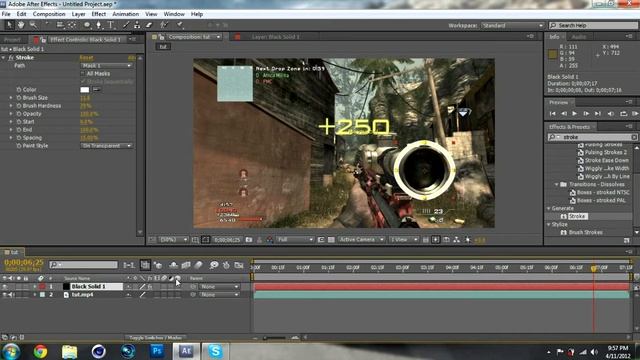Click the current time indicator marker

(x=594, y=268)
